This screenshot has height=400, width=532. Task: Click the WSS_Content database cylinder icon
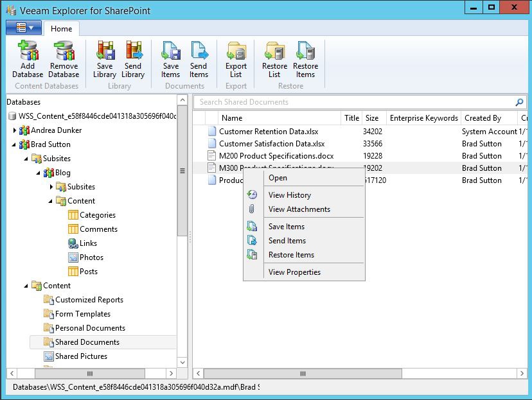12,116
